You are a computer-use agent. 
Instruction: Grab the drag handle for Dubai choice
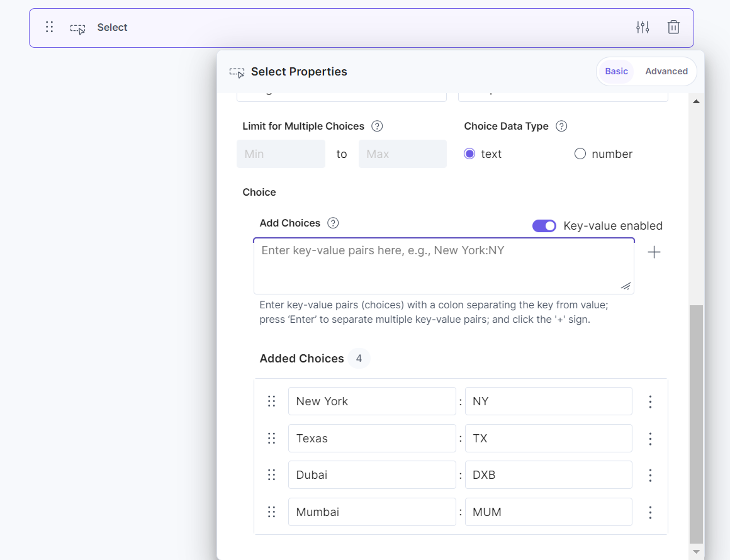(x=272, y=475)
